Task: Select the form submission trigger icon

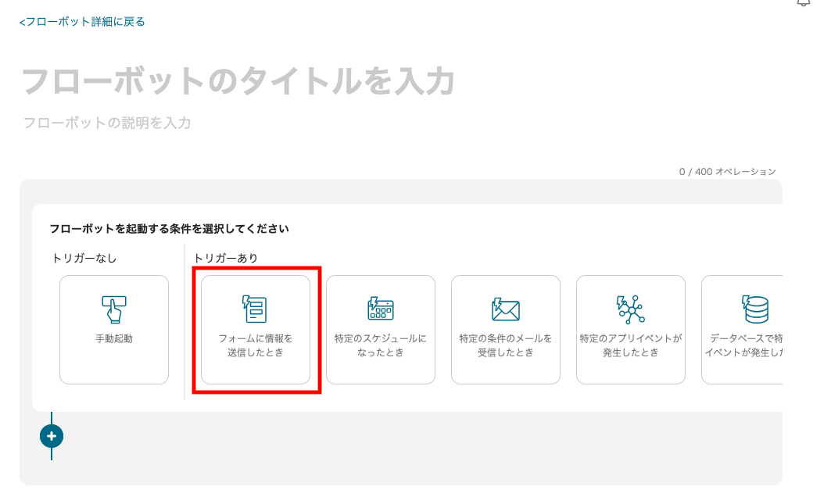Action: click(255, 309)
